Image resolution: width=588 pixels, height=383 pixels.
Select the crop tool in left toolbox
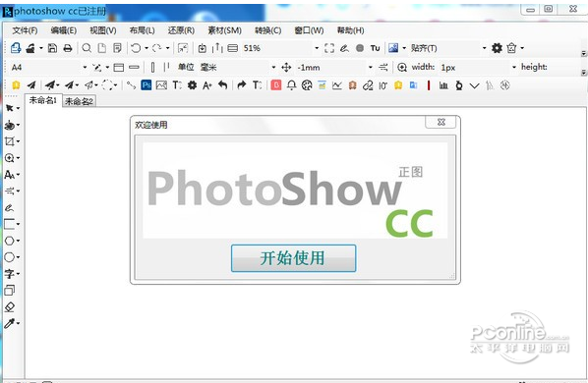pyautogui.click(x=10, y=141)
